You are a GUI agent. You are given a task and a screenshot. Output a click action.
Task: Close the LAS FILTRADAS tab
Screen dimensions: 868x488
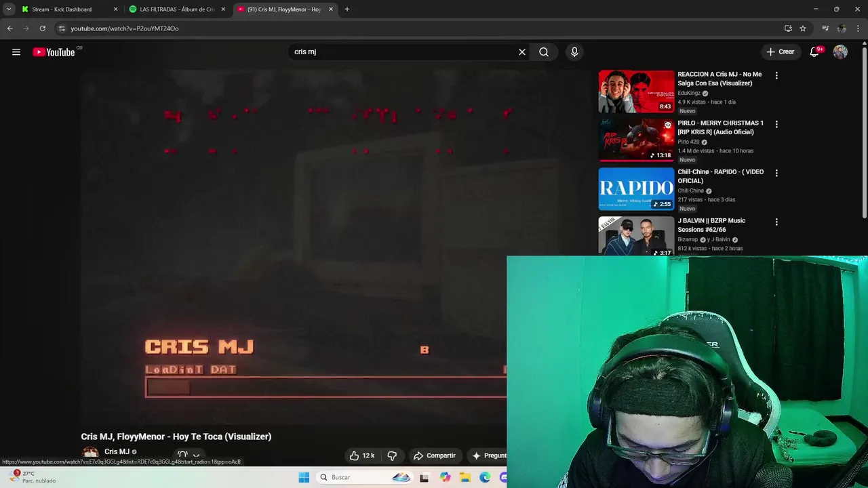(223, 9)
